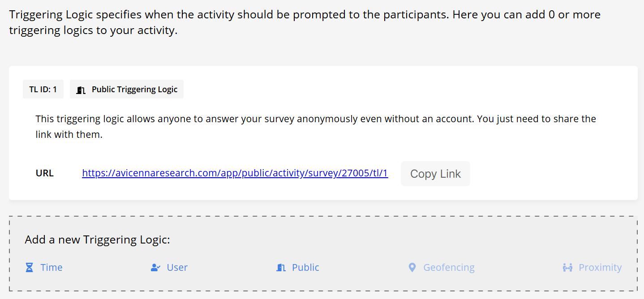This screenshot has width=644, height=299.
Task: Click the hourglass icon next to Time
Action: (29, 268)
